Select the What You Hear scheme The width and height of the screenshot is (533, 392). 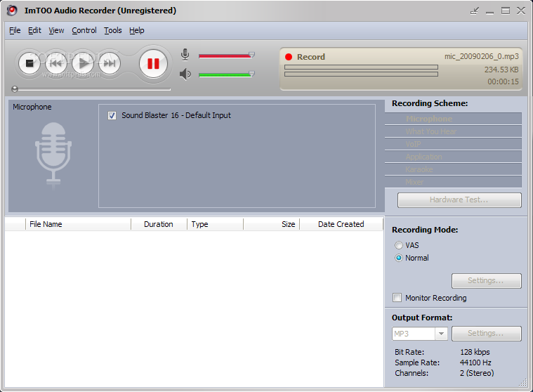coord(453,131)
